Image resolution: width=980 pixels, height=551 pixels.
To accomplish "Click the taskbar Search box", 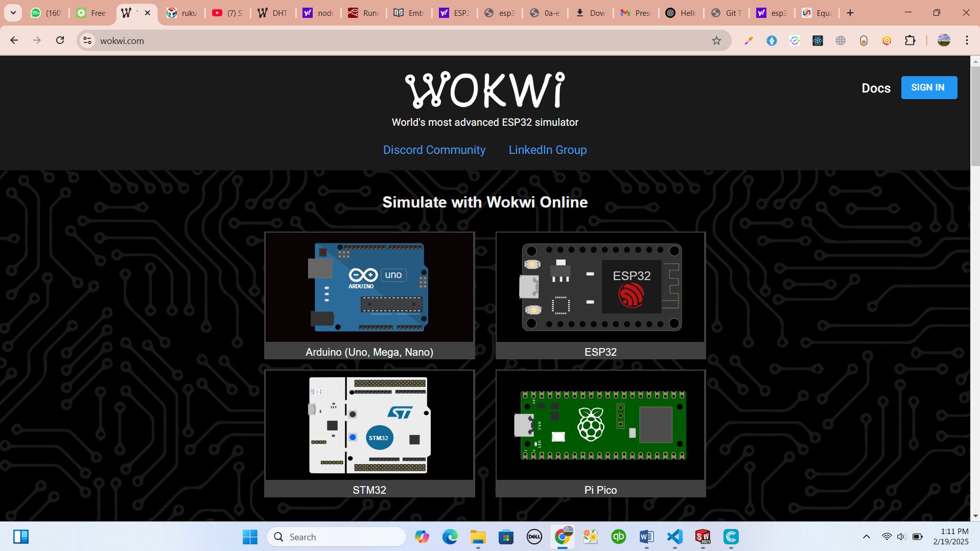I will (x=336, y=537).
